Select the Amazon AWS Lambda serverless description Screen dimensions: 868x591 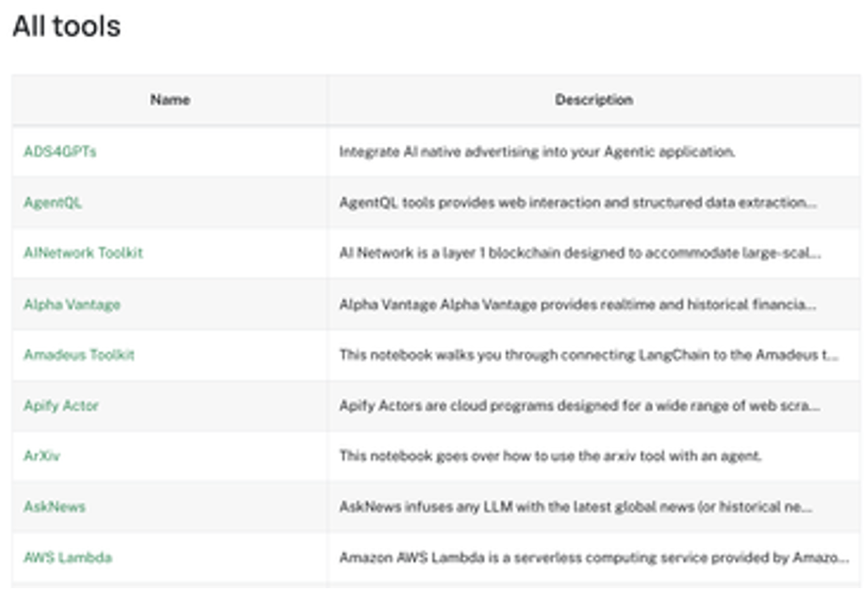tap(593, 558)
